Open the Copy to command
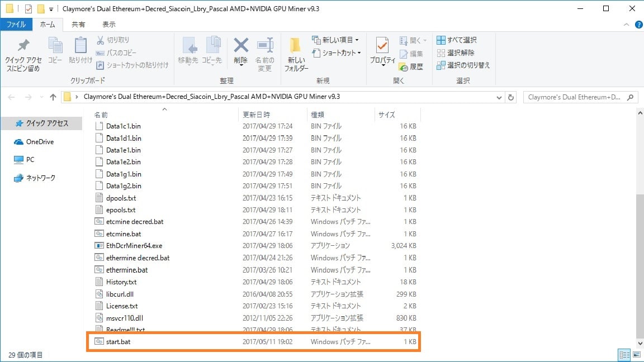 click(212, 50)
